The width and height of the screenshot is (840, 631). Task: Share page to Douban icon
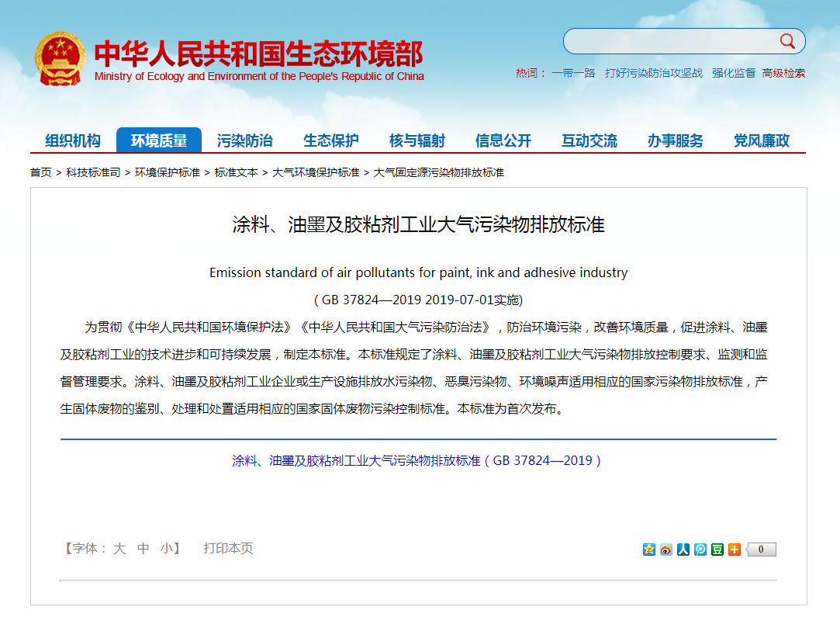point(717,550)
